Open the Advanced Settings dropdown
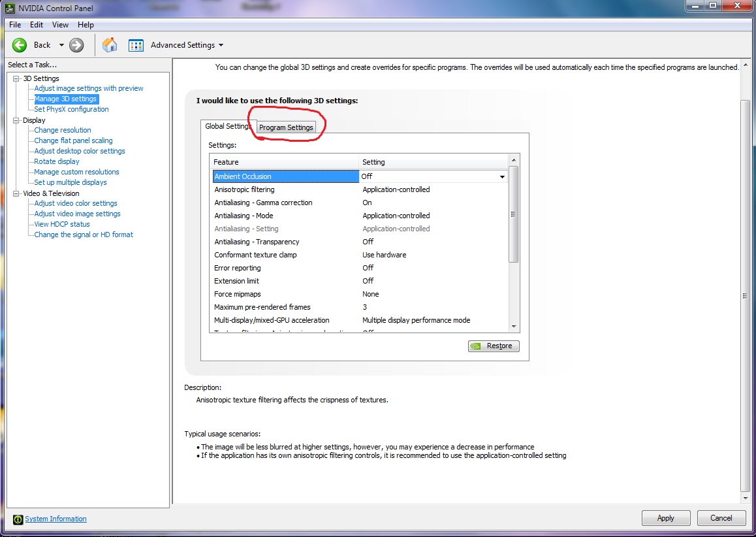 pyautogui.click(x=221, y=45)
